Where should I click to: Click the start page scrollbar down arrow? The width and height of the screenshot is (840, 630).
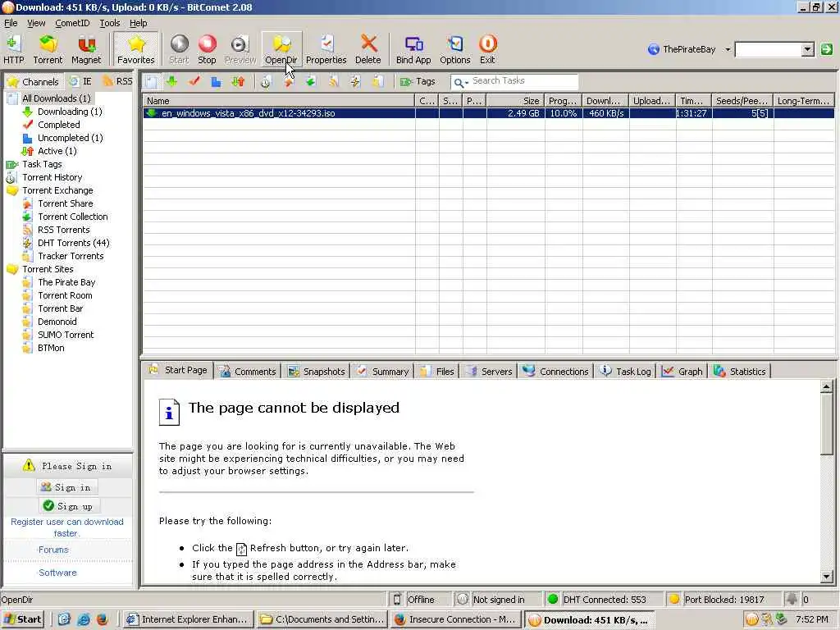[826, 577]
